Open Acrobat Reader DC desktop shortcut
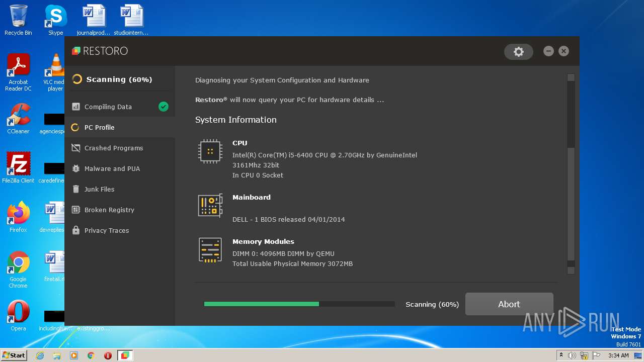 [x=18, y=73]
